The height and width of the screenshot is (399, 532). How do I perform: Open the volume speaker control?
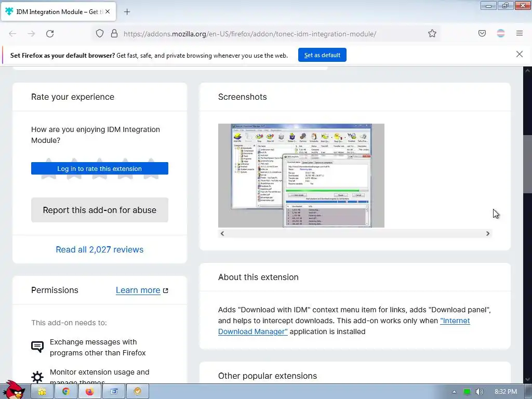tap(479, 392)
